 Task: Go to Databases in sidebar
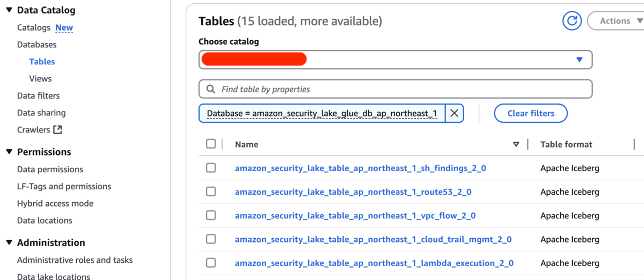pyautogui.click(x=36, y=45)
